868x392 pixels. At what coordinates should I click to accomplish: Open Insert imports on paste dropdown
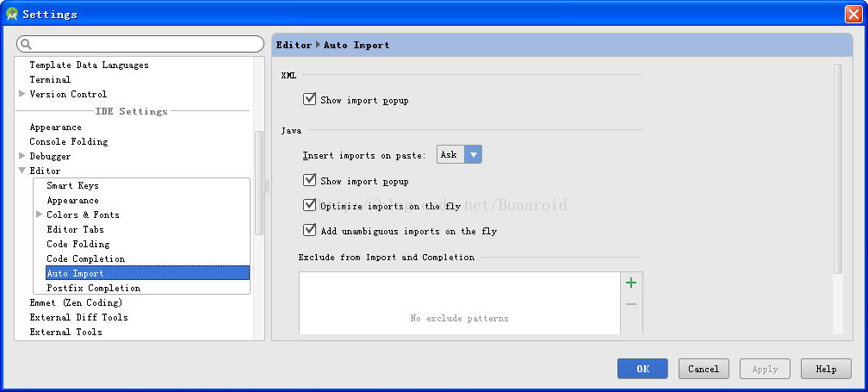pyautogui.click(x=473, y=155)
